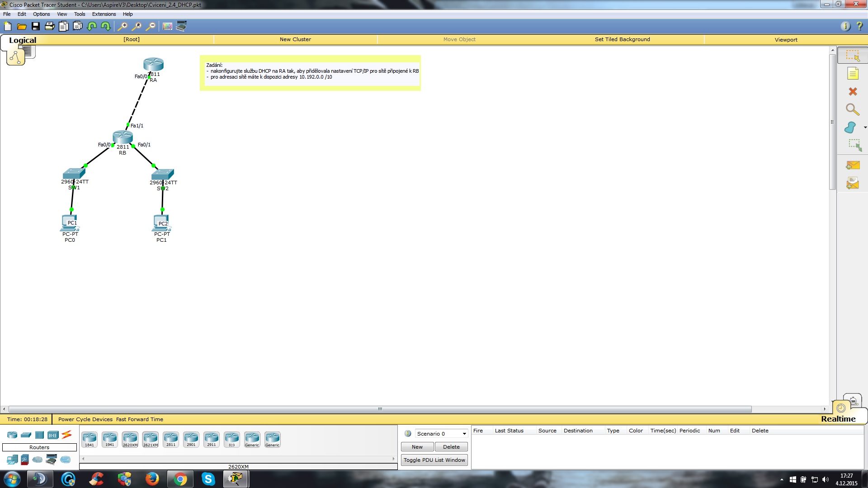Open the Options menu
The height and width of the screenshot is (488, 868).
[41, 14]
